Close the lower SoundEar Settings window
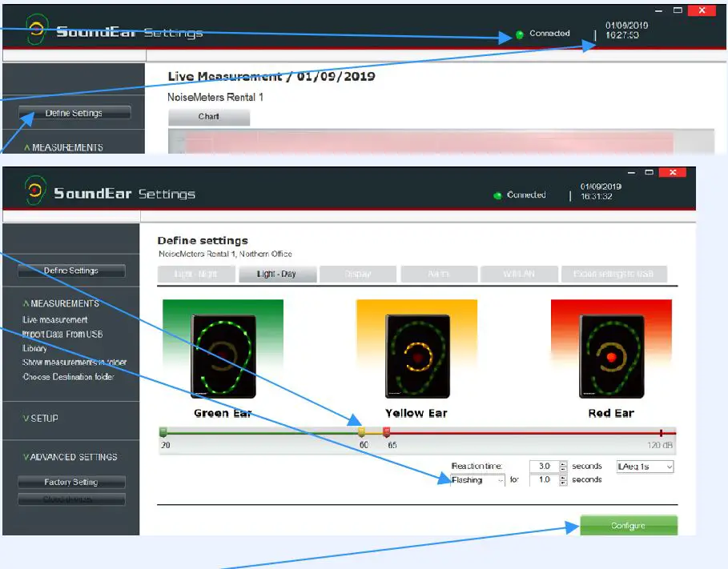728x569 pixels. click(672, 173)
